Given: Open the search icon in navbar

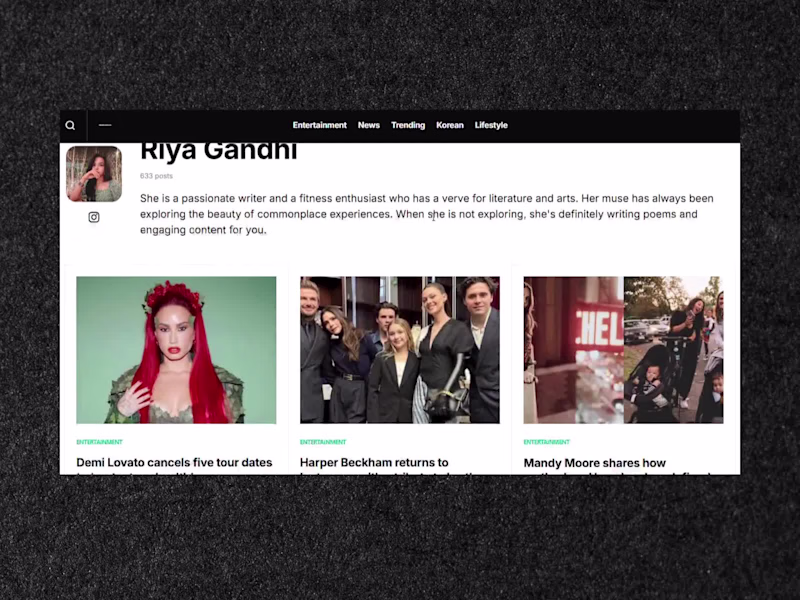Looking at the screenshot, I should coord(70,126).
